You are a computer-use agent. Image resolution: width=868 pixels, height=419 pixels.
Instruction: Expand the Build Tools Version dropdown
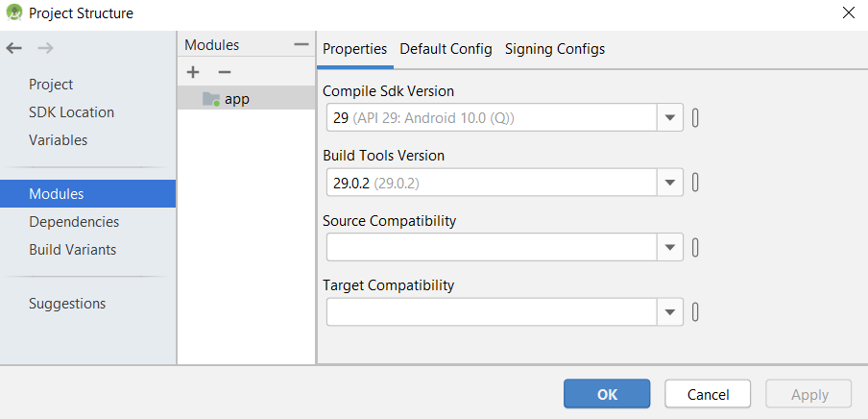pos(670,183)
